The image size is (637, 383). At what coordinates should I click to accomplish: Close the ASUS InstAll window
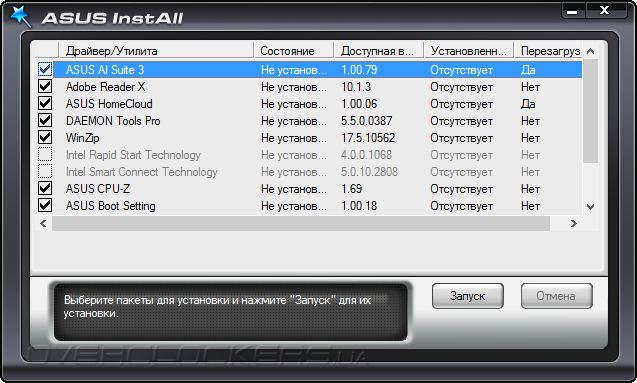click(x=604, y=11)
